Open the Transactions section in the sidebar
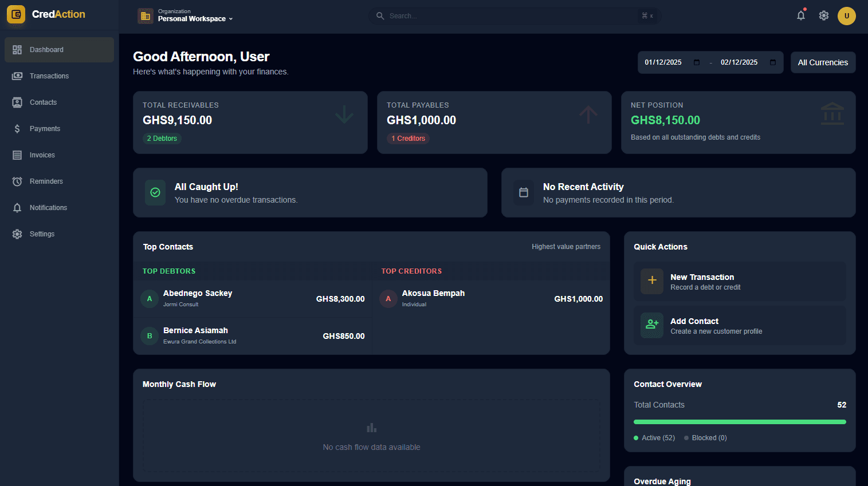Viewport: 868px width, 486px height. pos(49,76)
